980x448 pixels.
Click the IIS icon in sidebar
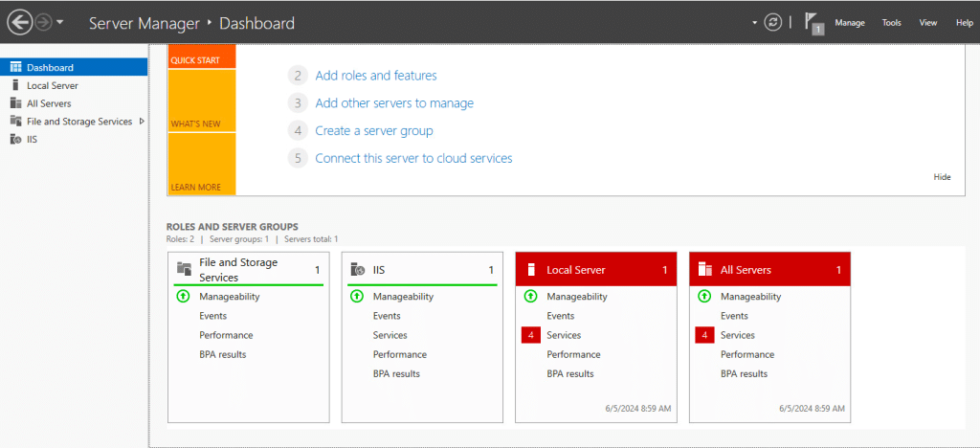[x=15, y=140]
